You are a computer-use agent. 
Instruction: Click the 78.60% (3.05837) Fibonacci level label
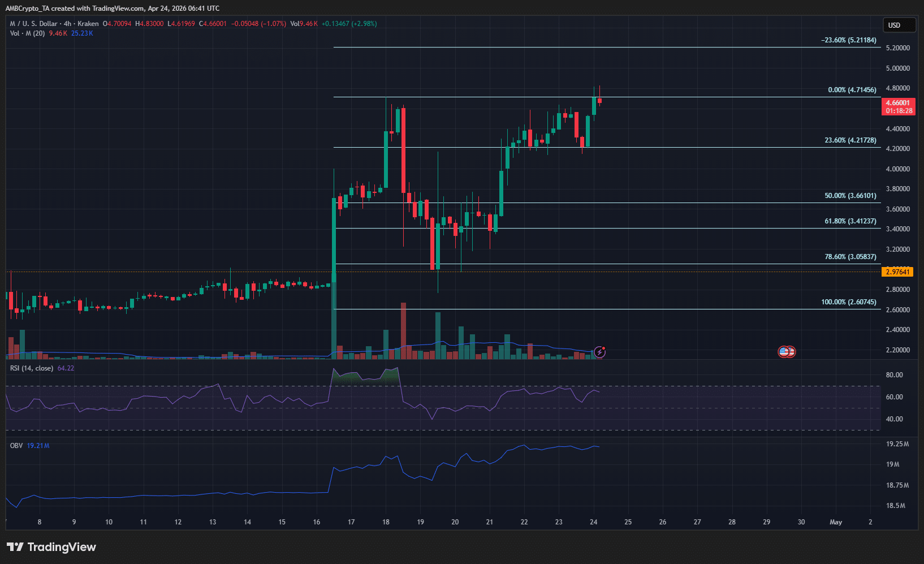[x=850, y=257]
